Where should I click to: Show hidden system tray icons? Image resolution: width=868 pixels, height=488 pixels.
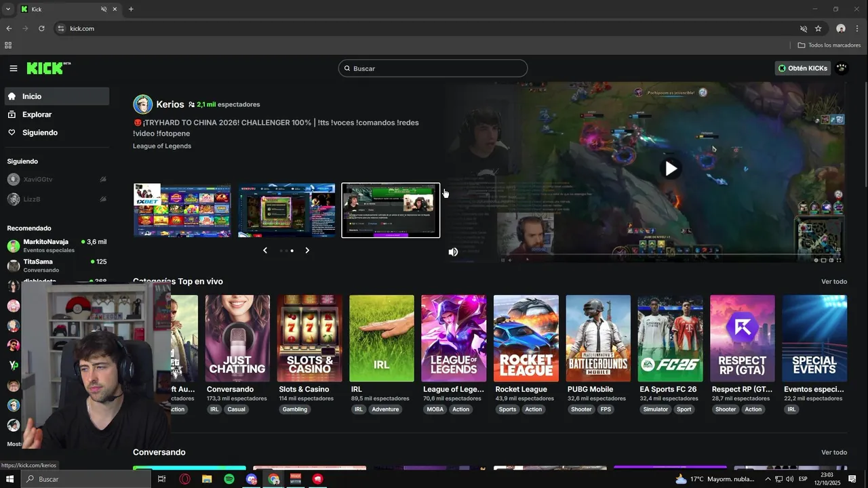pyautogui.click(x=768, y=479)
